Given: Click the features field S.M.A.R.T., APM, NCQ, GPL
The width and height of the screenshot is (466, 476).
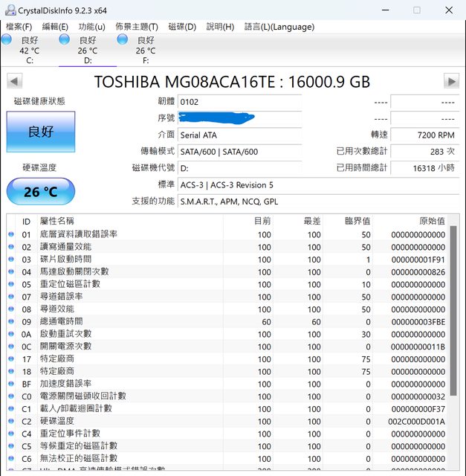Looking at the screenshot, I should tap(319, 202).
